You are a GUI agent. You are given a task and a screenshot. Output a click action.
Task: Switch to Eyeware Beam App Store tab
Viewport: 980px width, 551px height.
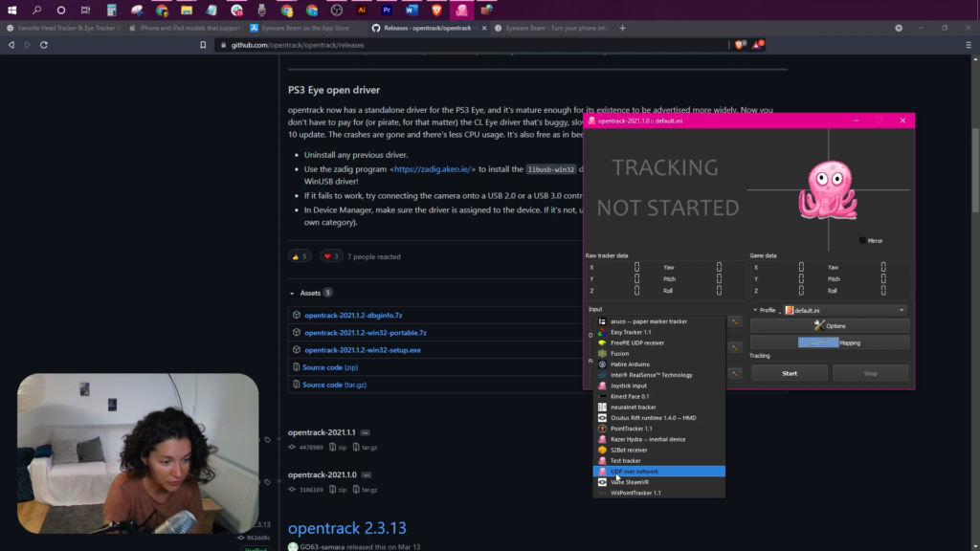click(x=305, y=28)
